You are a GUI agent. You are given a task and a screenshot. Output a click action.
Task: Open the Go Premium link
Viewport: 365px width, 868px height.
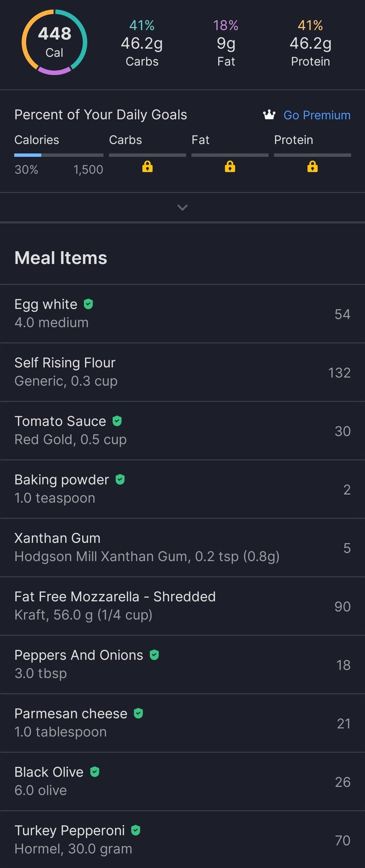(317, 115)
